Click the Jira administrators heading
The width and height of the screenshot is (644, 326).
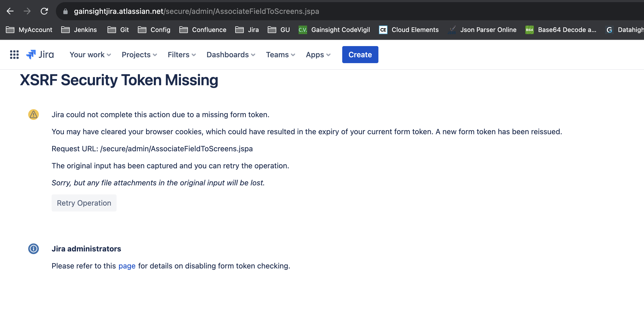click(x=86, y=249)
